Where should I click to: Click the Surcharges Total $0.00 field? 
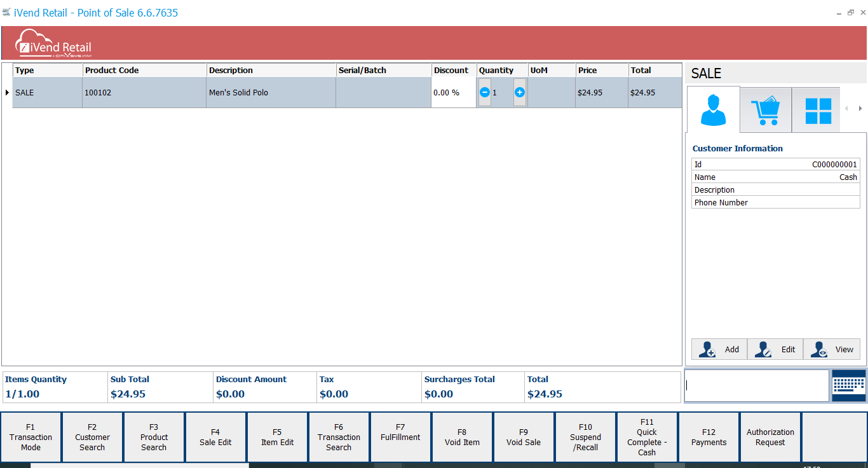coord(473,387)
